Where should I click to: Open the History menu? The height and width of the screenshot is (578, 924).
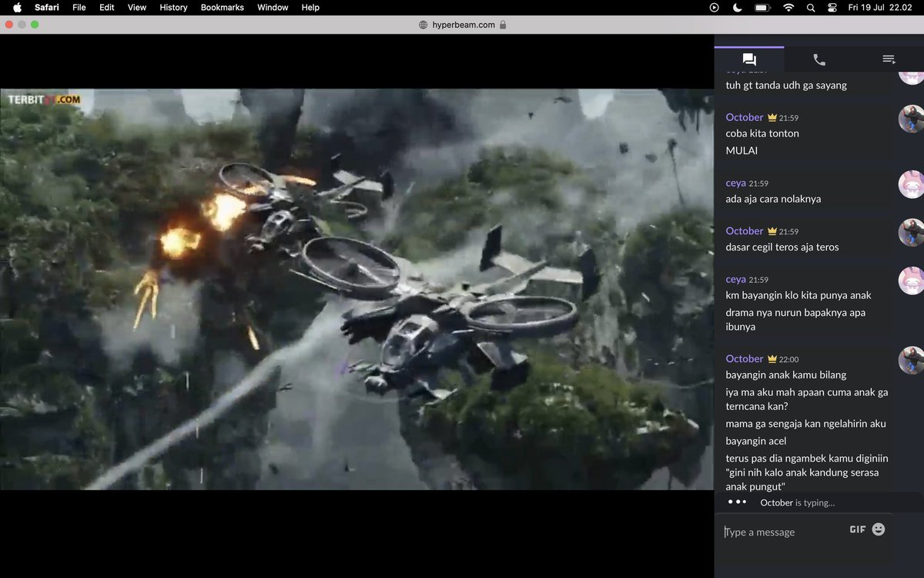tap(173, 7)
